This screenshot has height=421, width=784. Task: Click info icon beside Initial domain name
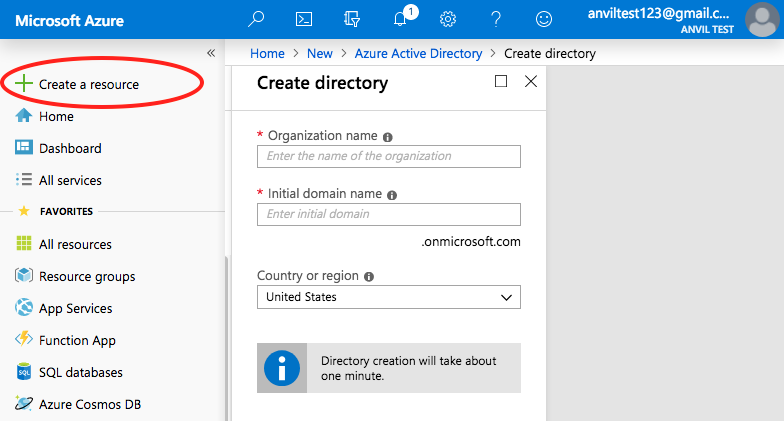point(392,195)
